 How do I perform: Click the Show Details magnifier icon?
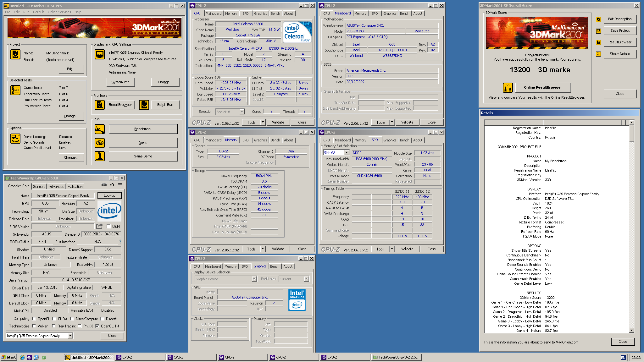[598, 54]
